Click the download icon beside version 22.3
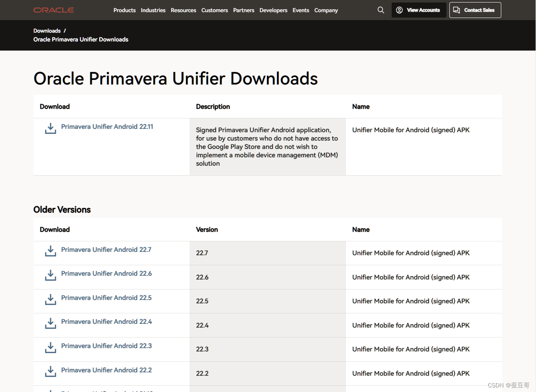 coord(50,348)
